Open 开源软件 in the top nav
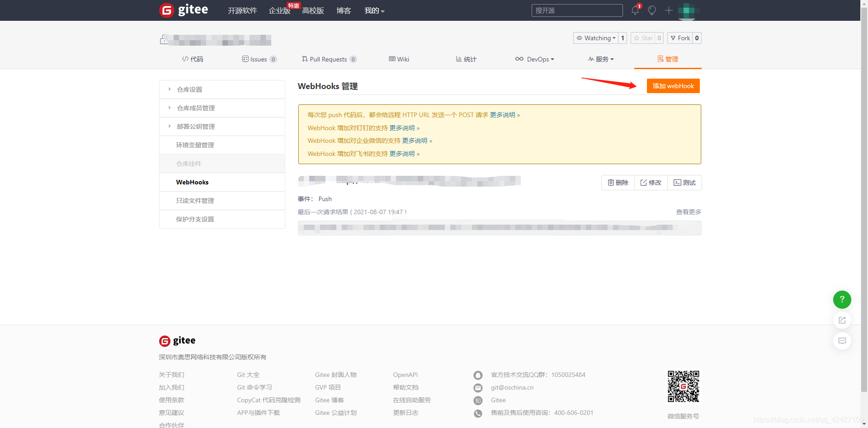The width and height of the screenshot is (868, 428). pyautogui.click(x=242, y=10)
